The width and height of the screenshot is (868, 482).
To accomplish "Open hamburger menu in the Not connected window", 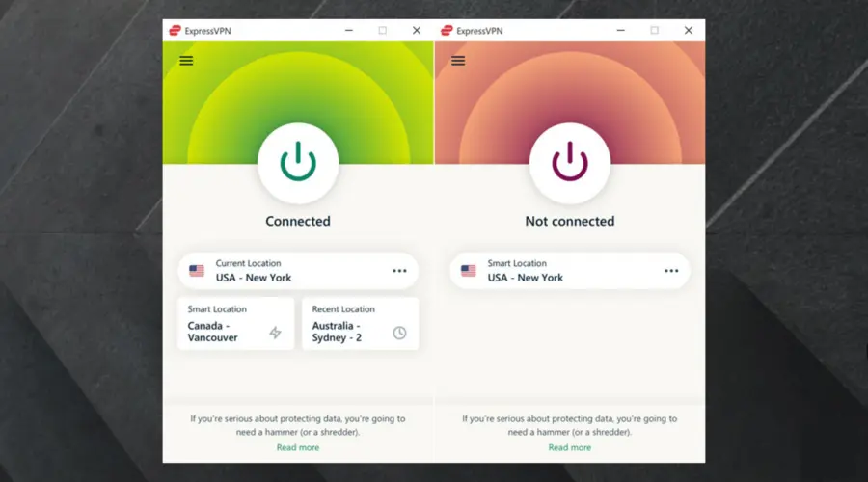I will [x=458, y=61].
